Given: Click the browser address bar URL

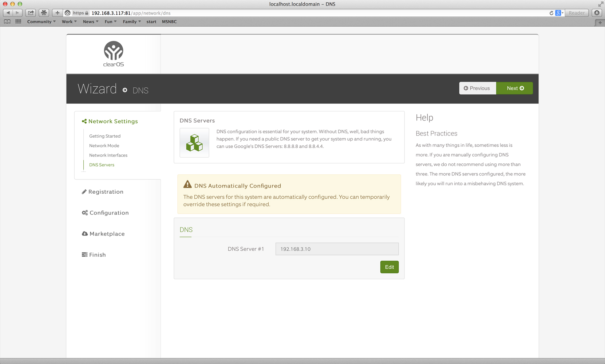Looking at the screenshot, I should pyautogui.click(x=131, y=13).
